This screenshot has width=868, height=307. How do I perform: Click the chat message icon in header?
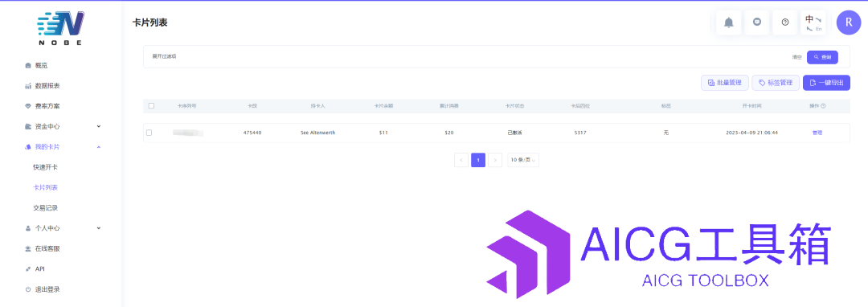[757, 23]
